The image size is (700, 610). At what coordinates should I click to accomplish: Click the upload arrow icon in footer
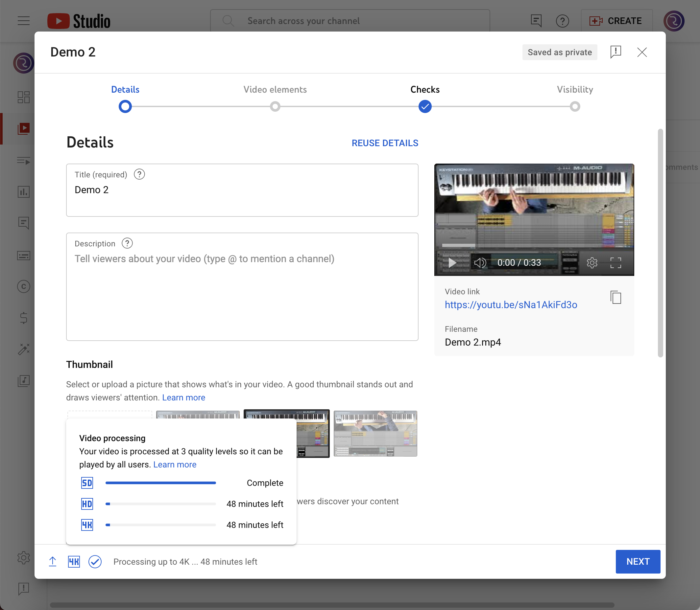point(53,562)
